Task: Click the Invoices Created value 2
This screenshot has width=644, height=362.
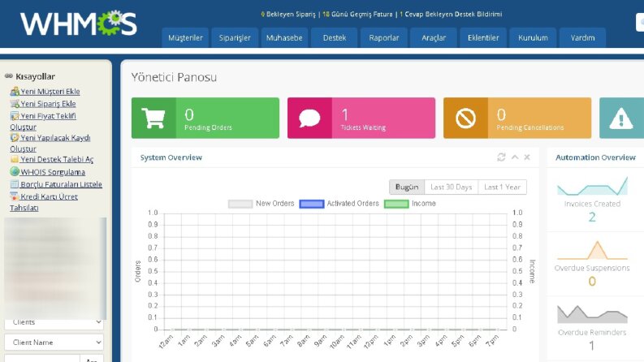Action: click(592, 217)
